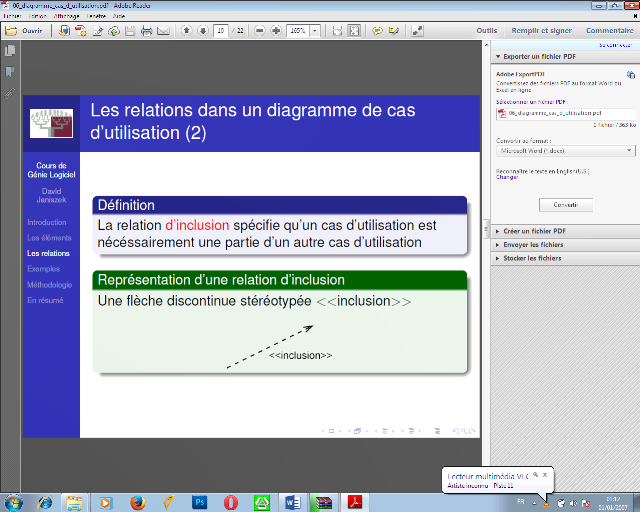
Task: Switch to the Commentaire panel tab
Action: (609, 31)
